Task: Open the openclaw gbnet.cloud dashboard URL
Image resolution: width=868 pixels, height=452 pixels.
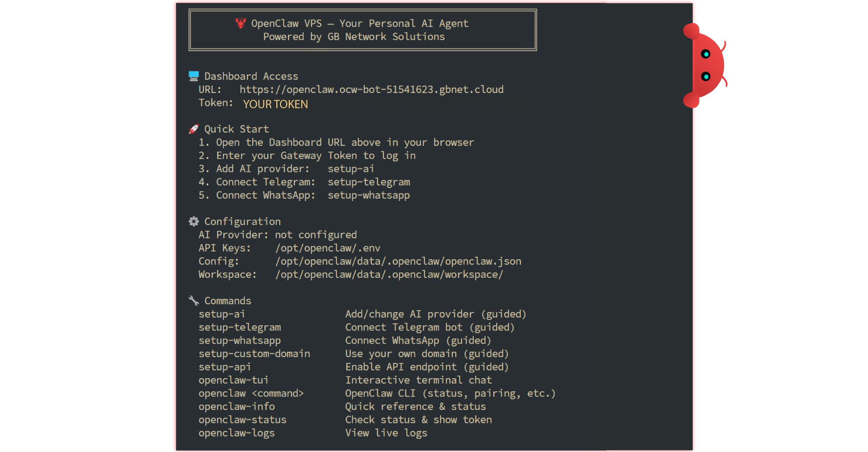Action: (x=371, y=89)
